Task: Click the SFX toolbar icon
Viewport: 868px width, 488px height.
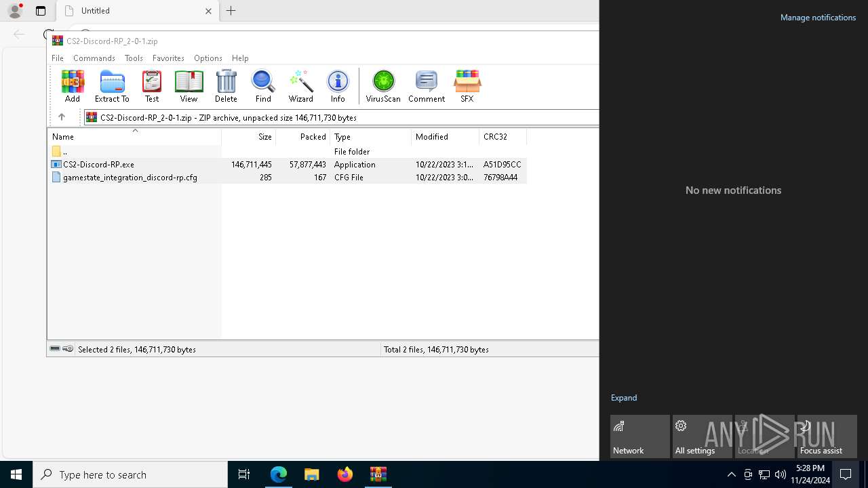Action: click(x=467, y=86)
